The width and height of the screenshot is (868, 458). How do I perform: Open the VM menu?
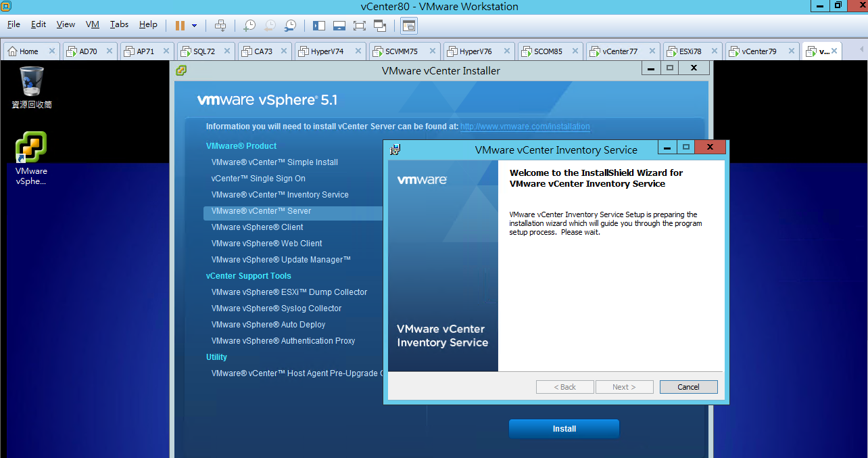(93, 24)
